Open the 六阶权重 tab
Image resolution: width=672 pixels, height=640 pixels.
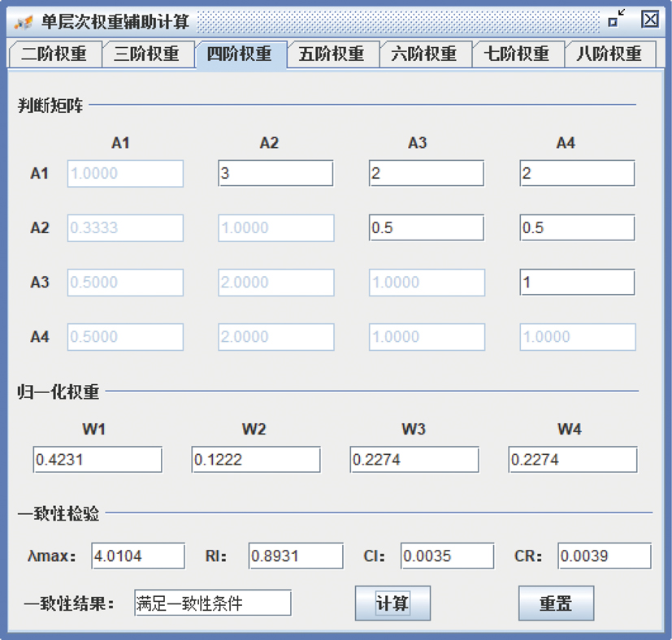426,54
